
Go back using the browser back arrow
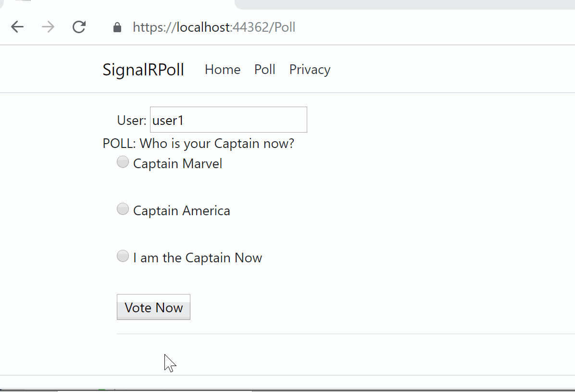click(17, 27)
